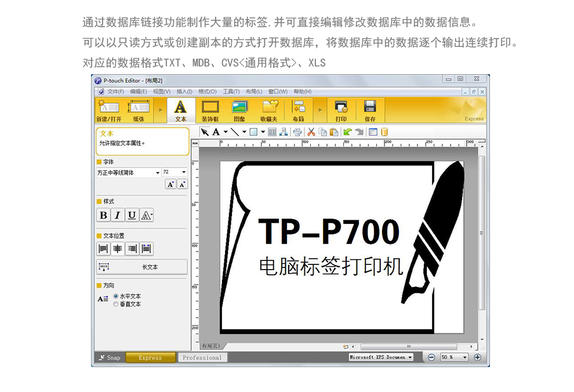The height and width of the screenshot is (392, 574).
Task: Expand the font size 72 dropdown
Action: (184, 172)
